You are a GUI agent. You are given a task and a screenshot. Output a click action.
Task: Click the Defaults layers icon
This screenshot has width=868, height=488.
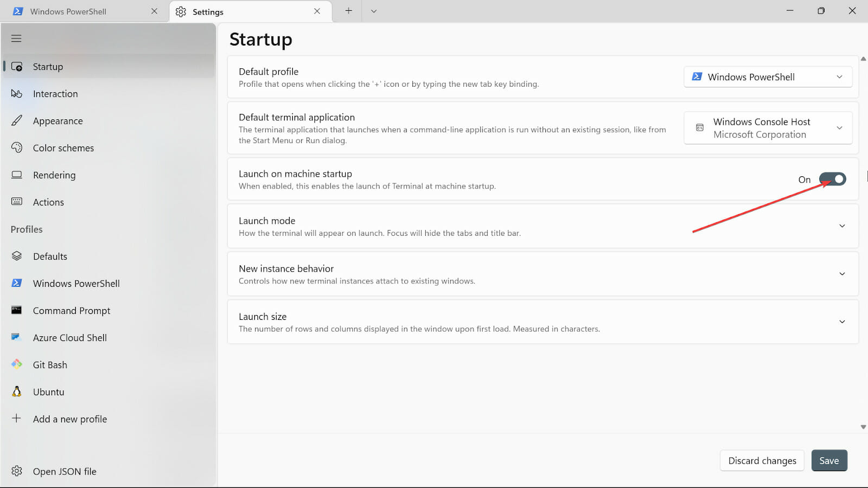[17, 256]
